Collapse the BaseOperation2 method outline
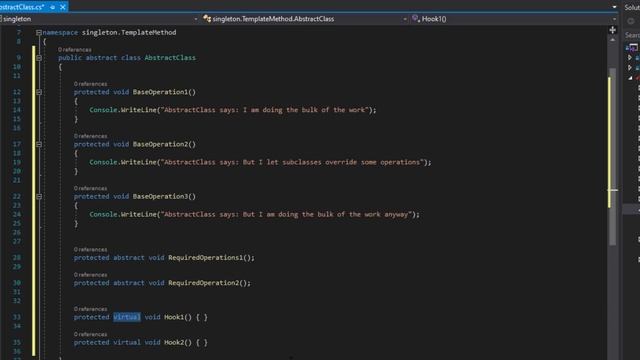The image size is (640, 360). click(39, 144)
